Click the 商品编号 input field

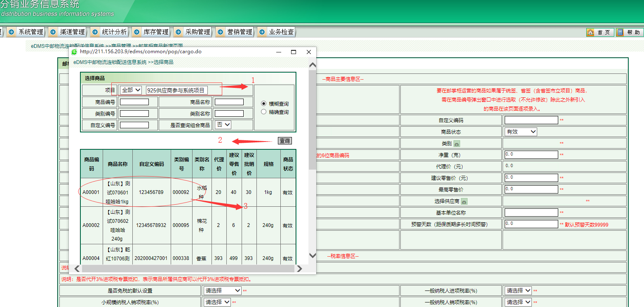(134, 102)
